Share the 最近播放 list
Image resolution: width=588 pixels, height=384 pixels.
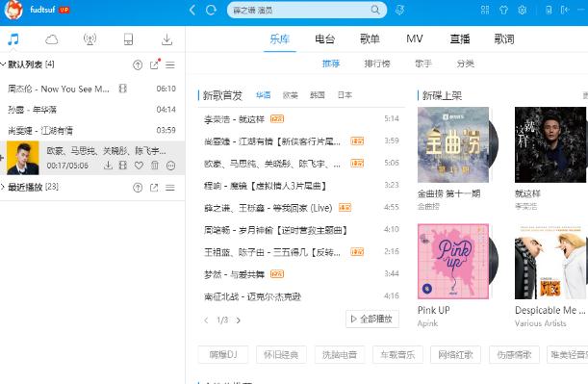click(x=154, y=188)
